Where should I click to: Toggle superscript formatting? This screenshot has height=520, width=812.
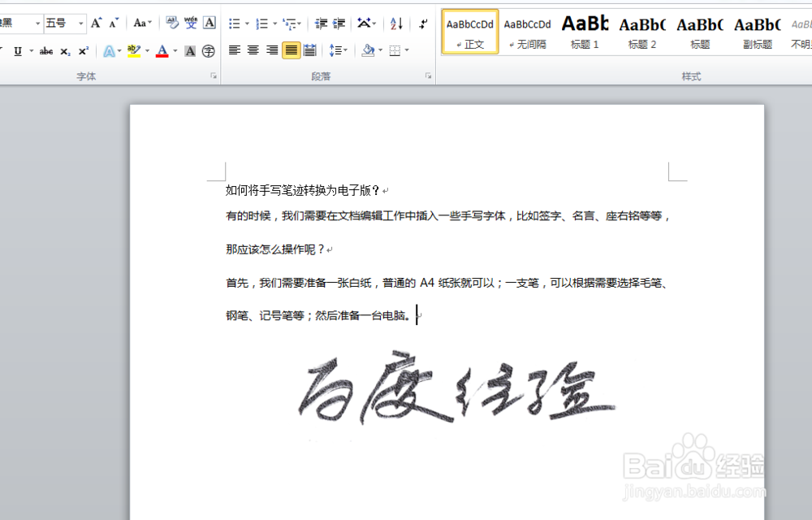point(83,50)
